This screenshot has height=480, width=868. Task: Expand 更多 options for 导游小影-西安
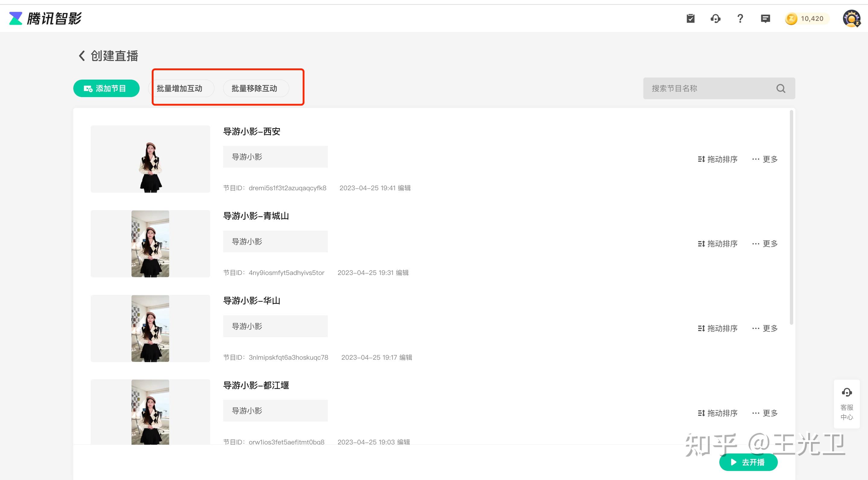pyautogui.click(x=765, y=159)
